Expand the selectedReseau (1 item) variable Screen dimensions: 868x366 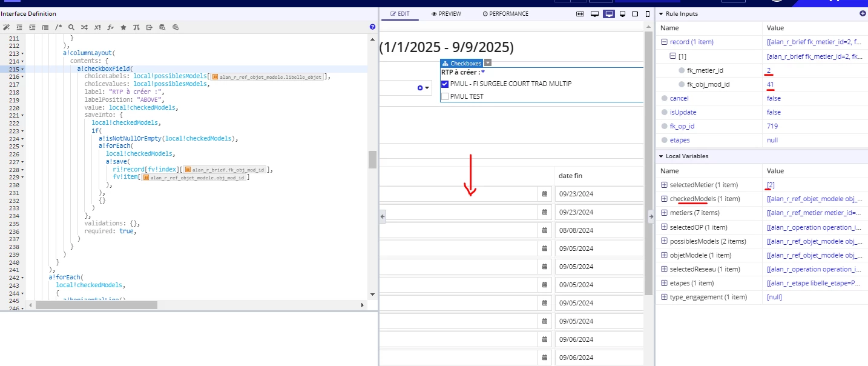[664, 269]
